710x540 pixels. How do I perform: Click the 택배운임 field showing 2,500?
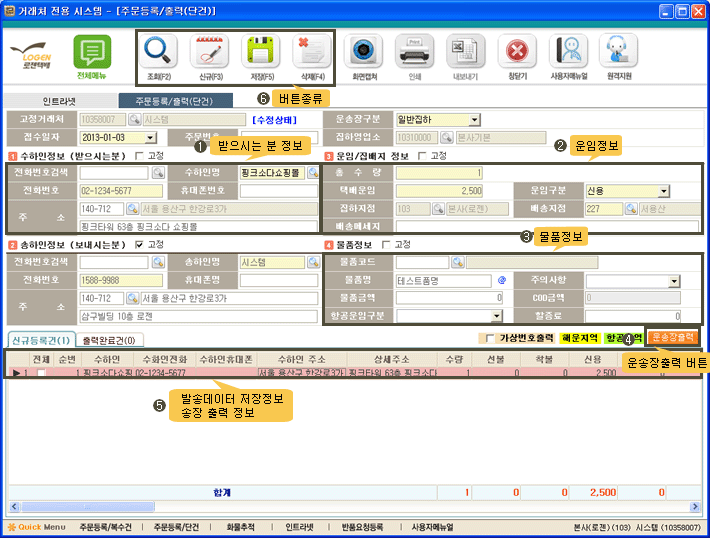(439, 191)
